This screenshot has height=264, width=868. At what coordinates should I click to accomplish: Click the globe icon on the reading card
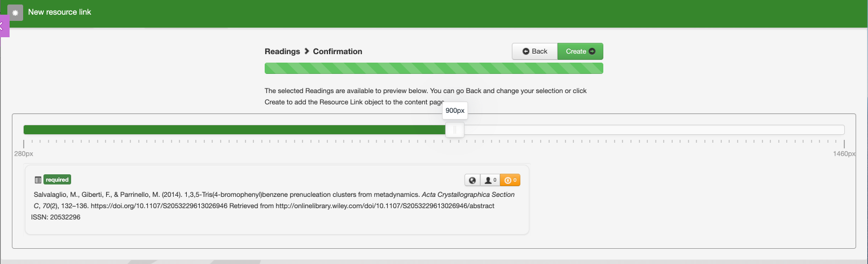tap(472, 180)
